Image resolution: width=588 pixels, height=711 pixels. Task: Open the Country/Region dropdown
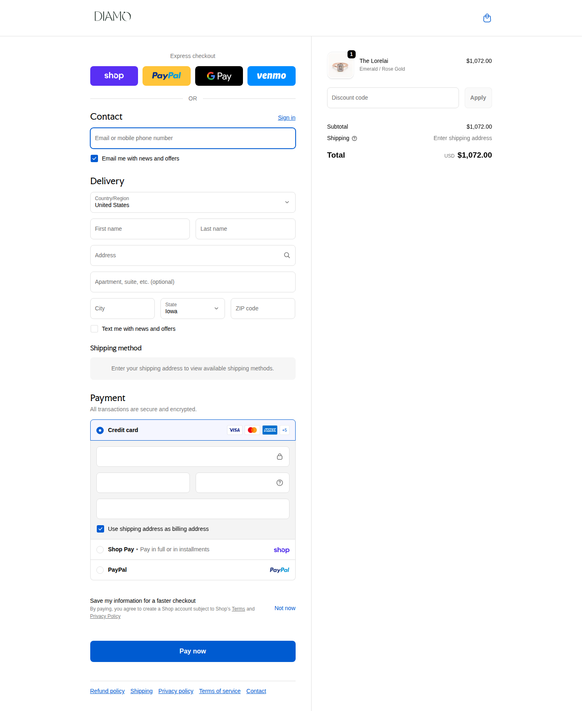point(193,202)
